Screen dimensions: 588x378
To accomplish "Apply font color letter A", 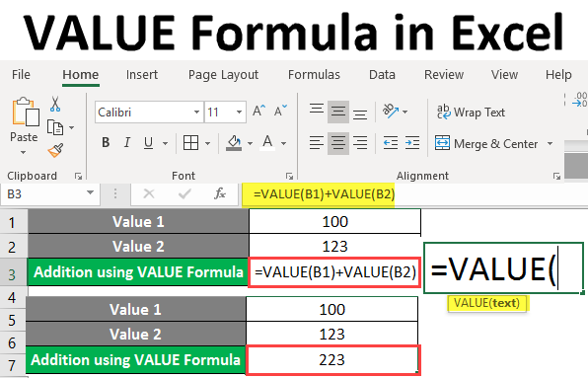I will click(x=267, y=143).
